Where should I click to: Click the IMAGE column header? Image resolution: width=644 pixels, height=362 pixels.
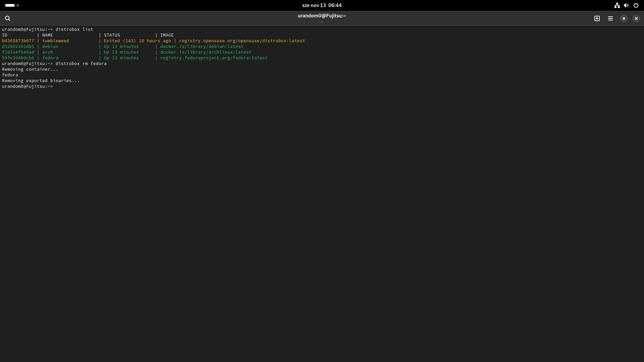(167, 35)
